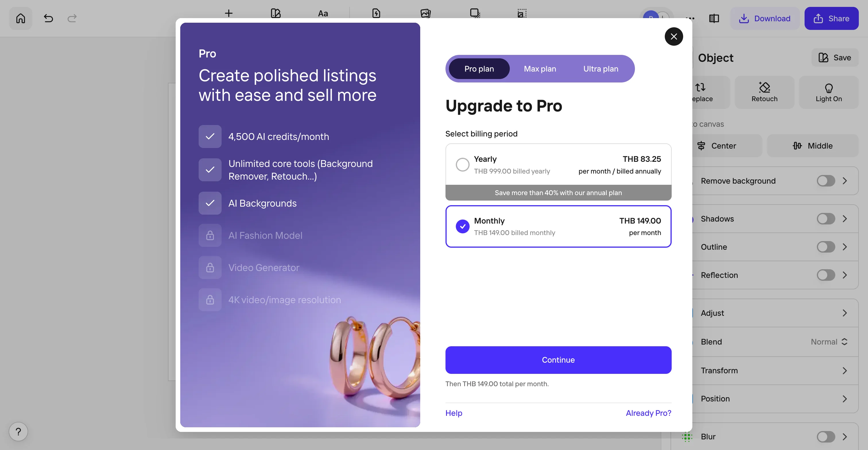The width and height of the screenshot is (868, 450).
Task: Redo the last action
Action: tap(72, 18)
